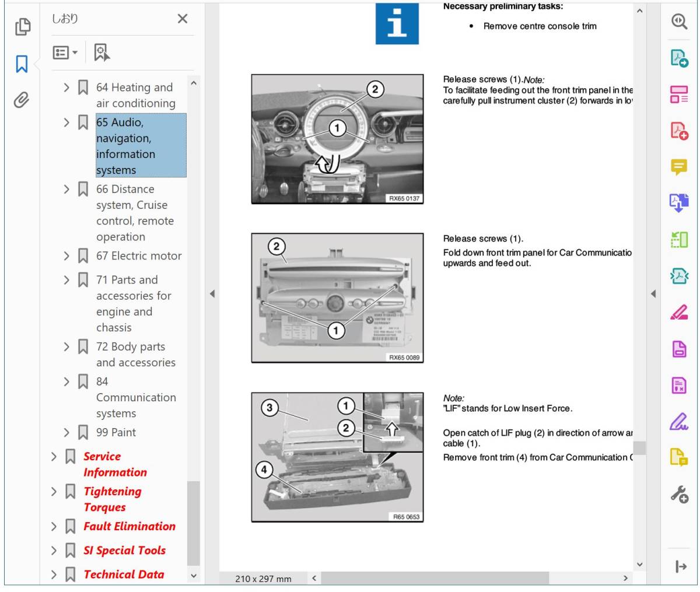Open the Organize Pages tool
The width and height of the screenshot is (700, 592).
tap(679, 94)
